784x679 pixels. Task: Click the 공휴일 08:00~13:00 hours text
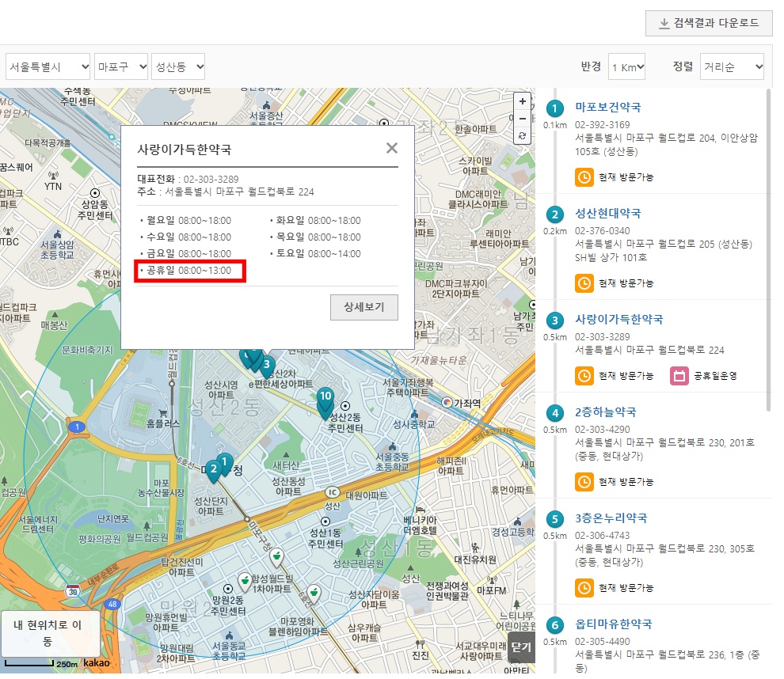tap(189, 271)
